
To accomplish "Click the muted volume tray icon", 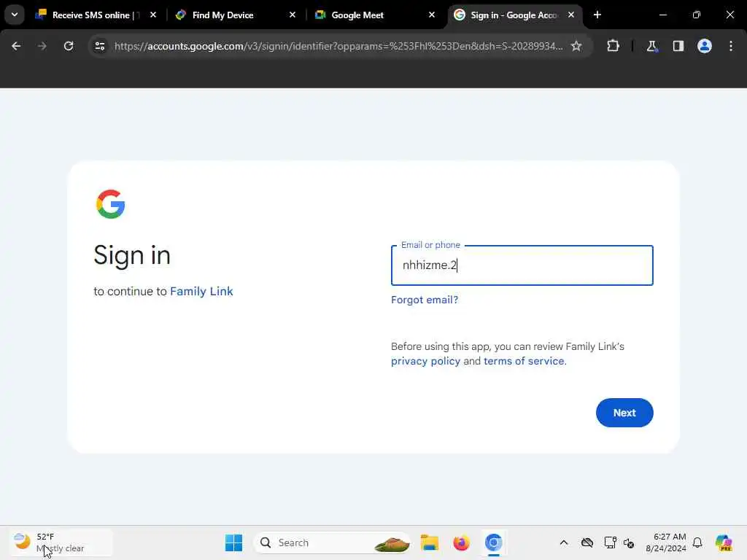I will point(629,542).
